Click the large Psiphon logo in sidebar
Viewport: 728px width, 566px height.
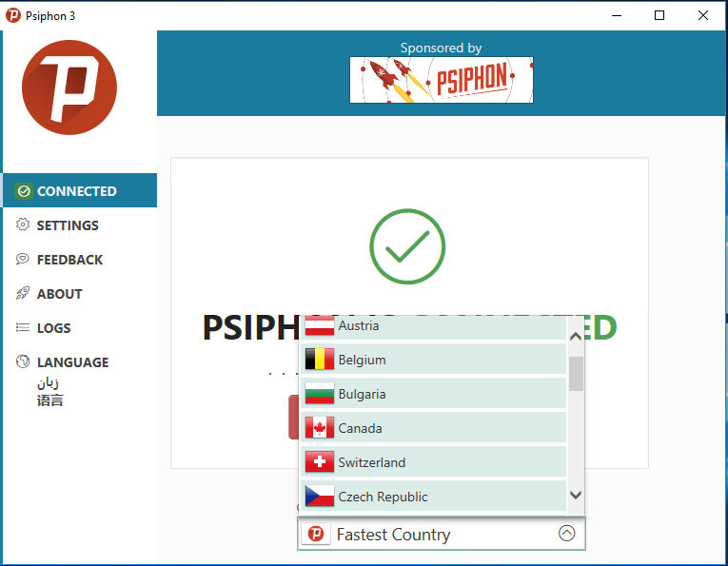pos(69,88)
